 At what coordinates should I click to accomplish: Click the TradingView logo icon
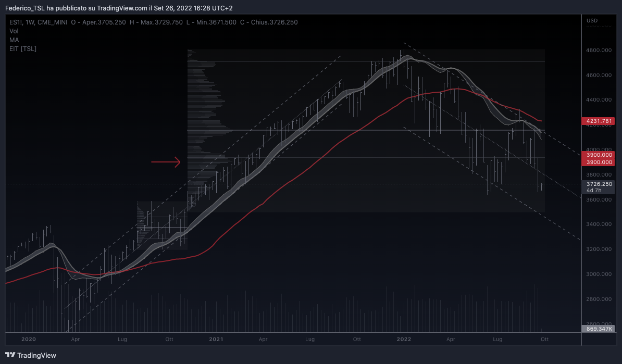(x=10, y=355)
